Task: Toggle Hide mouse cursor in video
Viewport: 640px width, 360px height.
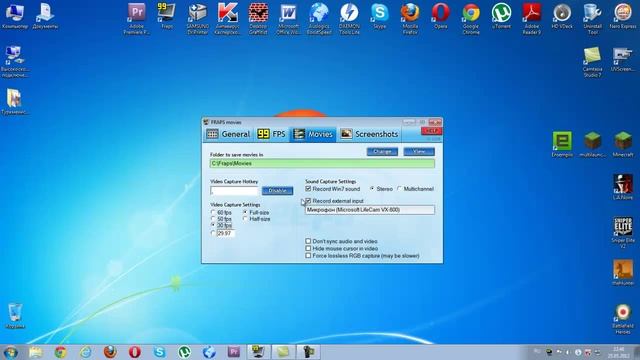Action: point(308,248)
